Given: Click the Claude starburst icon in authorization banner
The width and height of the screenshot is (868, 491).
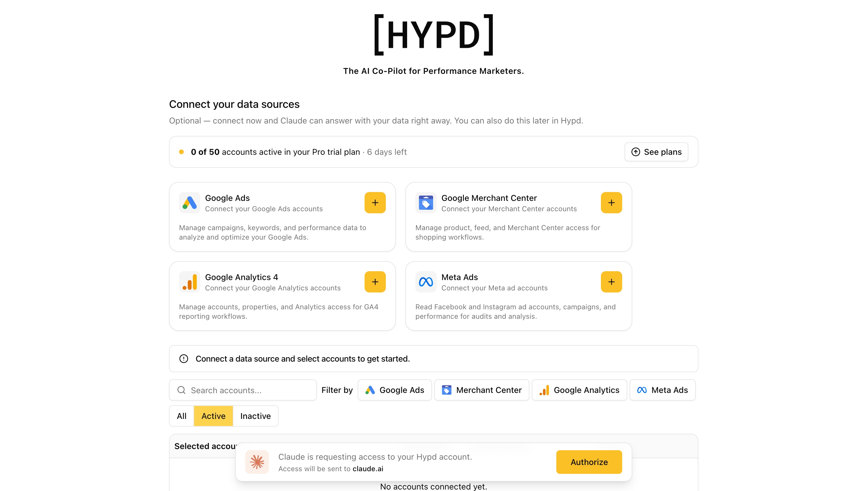Looking at the screenshot, I should (257, 462).
